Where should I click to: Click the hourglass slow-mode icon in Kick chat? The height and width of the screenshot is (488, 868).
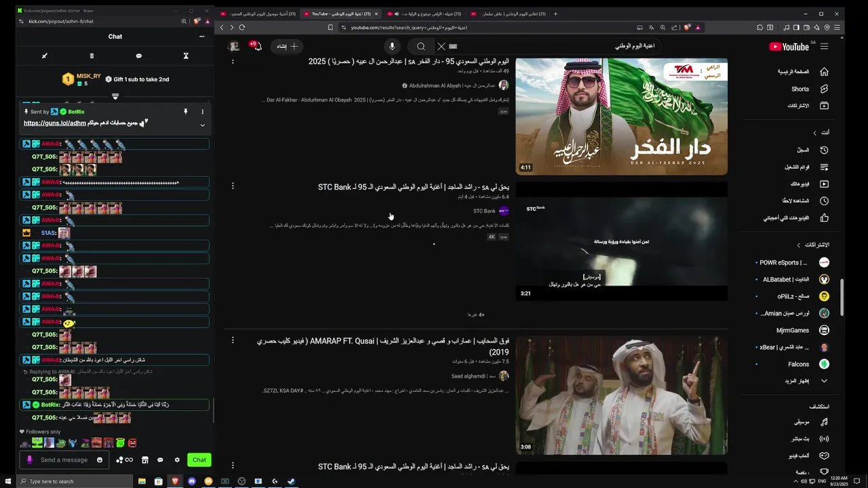pos(186,56)
